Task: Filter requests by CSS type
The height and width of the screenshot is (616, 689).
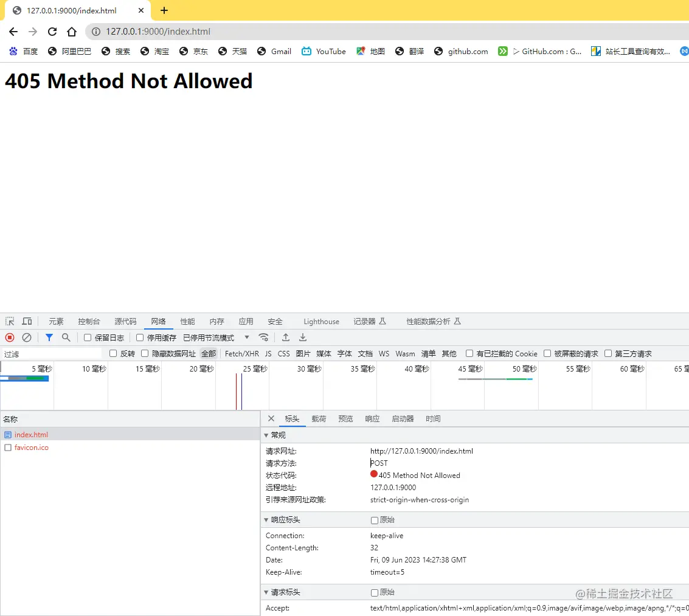Action: [283, 353]
